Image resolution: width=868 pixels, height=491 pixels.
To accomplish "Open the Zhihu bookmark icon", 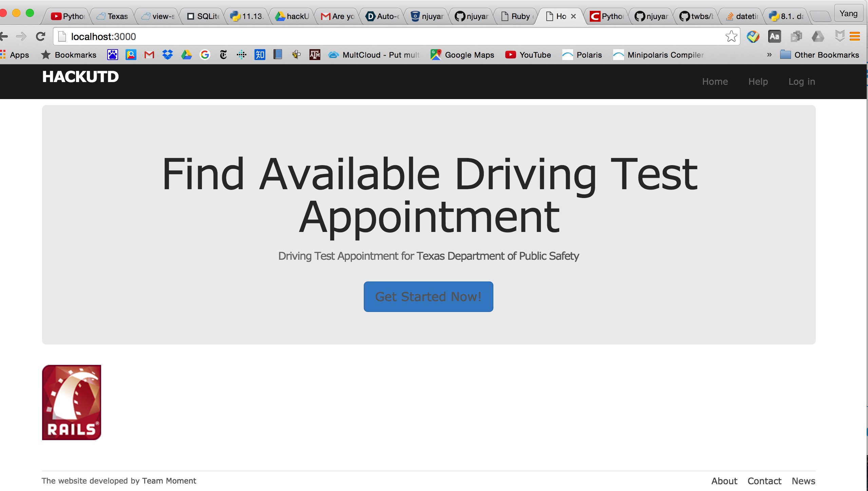I will click(x=260, y=55).
